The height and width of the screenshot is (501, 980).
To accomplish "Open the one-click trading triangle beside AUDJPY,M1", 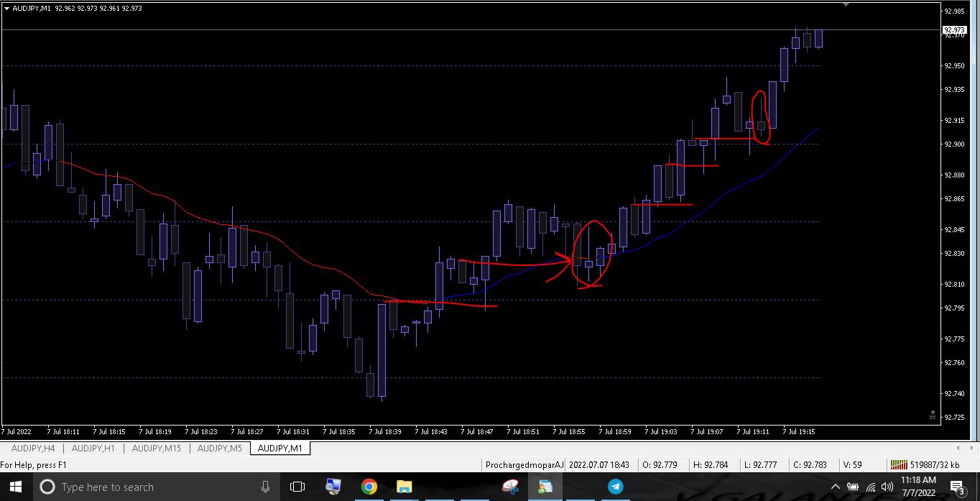I will click(6, 9).
